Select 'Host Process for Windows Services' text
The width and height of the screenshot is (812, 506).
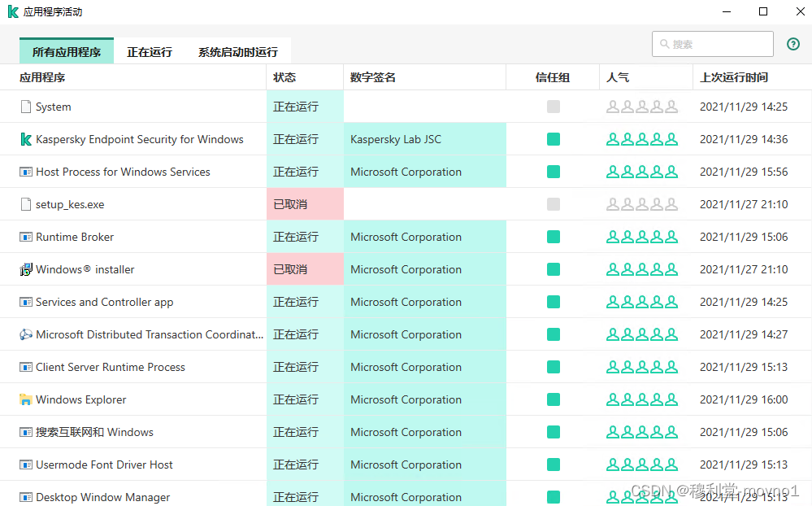(123, 172)
